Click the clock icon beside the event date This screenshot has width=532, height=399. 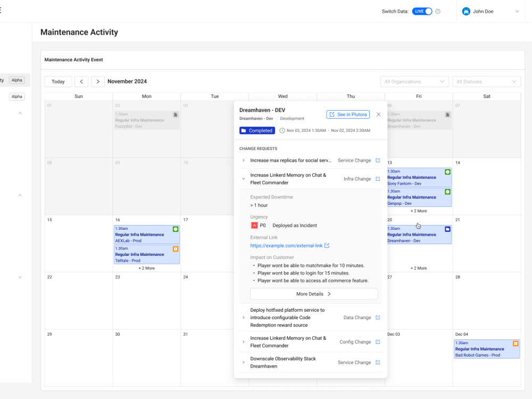pos(282,131)
